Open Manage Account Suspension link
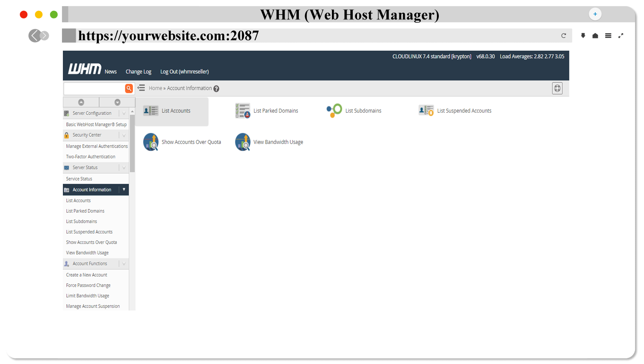 point(93,306)
